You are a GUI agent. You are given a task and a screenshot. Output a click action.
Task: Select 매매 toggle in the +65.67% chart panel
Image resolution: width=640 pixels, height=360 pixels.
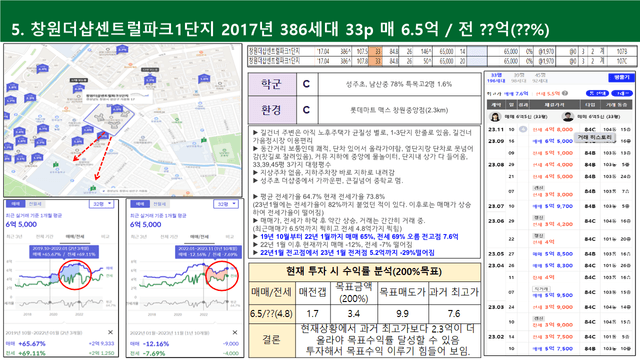click(16, 204)
